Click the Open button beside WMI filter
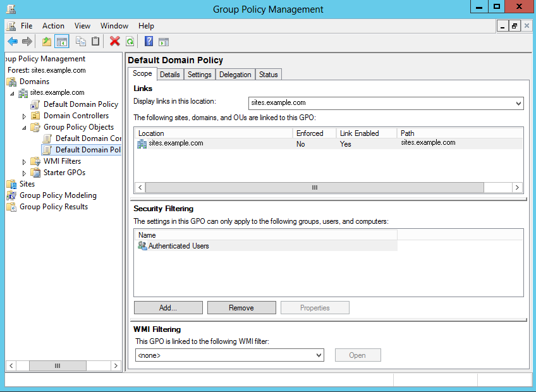The image size is (536, 392). click(x=358, y=355)
